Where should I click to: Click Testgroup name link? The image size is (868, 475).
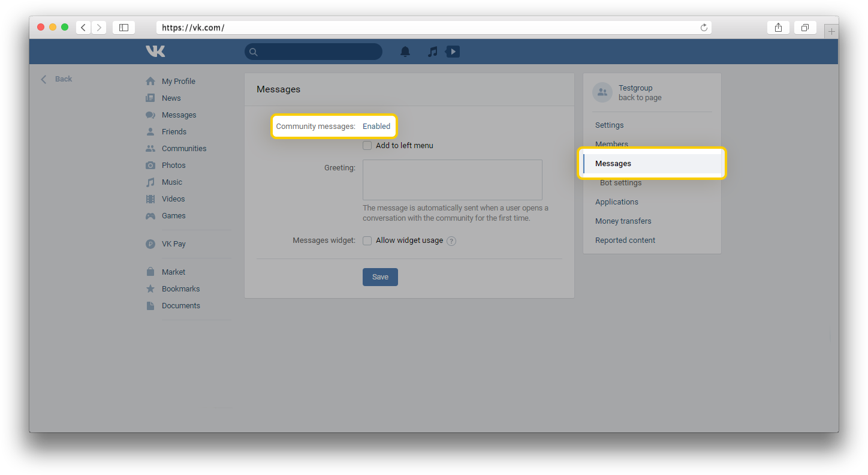point(635,88)
